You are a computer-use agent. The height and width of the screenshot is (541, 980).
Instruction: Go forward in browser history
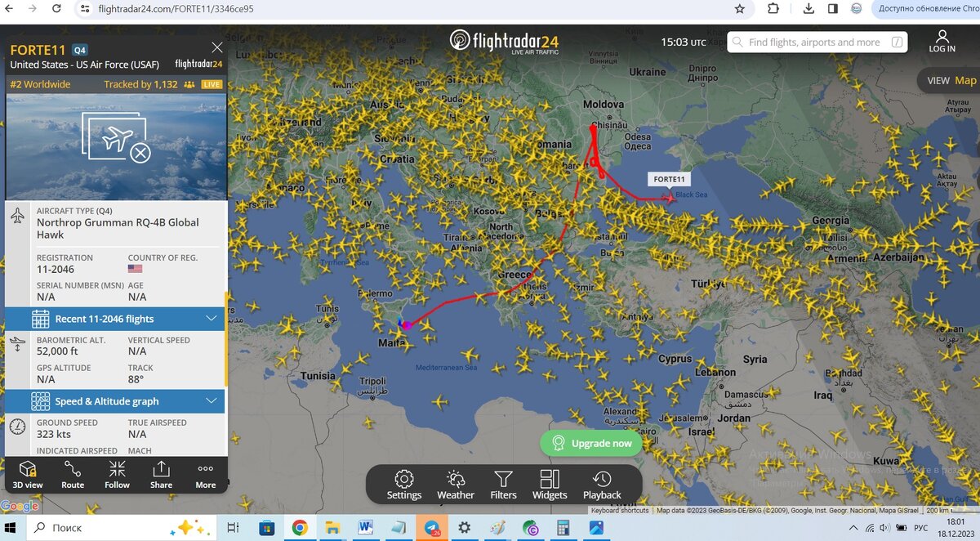32,9
